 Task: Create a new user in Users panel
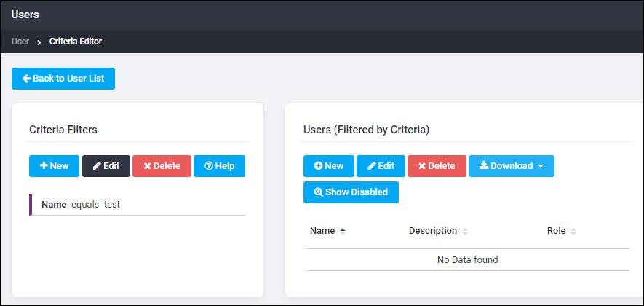329,166
